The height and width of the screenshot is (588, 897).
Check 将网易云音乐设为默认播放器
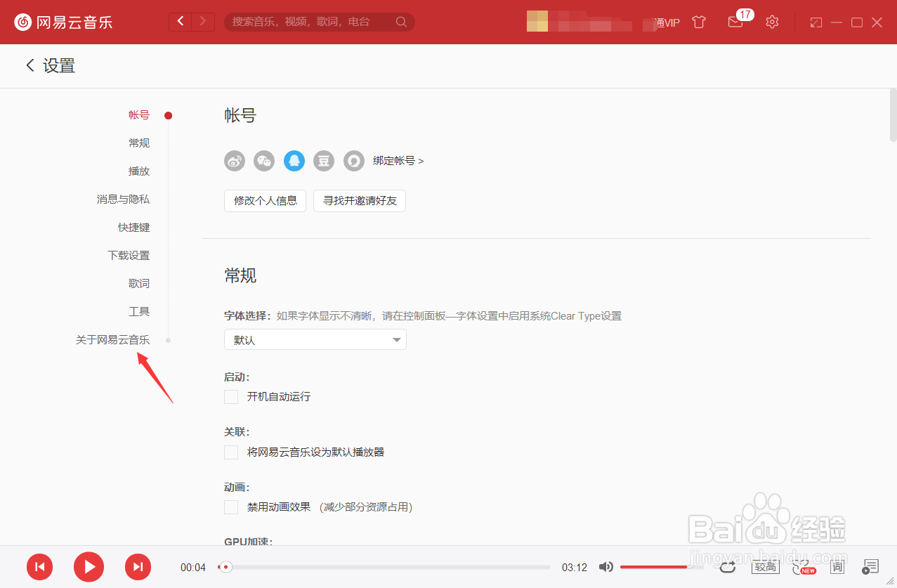231,452
